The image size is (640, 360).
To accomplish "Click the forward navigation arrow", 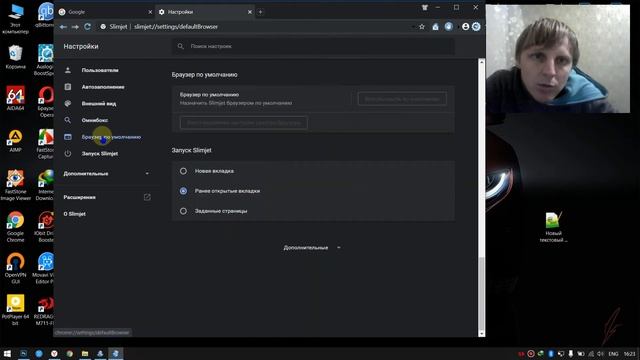I will 75,27.
